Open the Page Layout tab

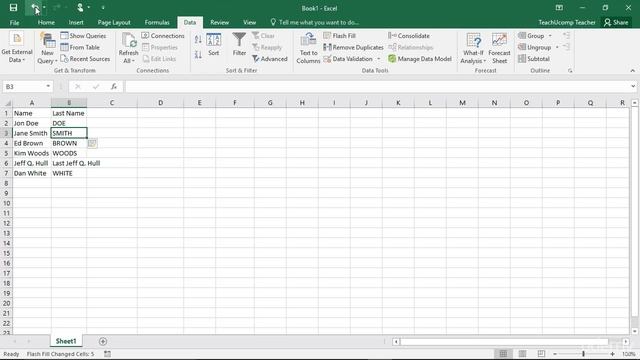coord(114,22)
